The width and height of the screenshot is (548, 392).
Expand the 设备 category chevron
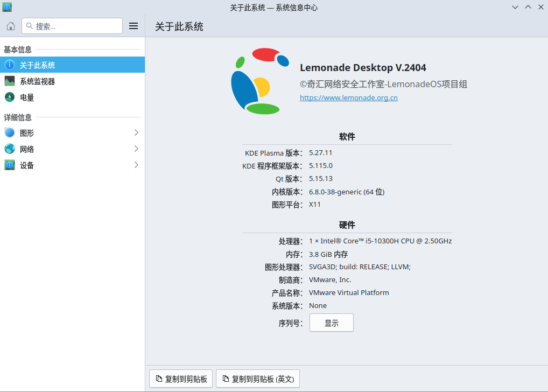pyautogui.click(x=136, y=165)
